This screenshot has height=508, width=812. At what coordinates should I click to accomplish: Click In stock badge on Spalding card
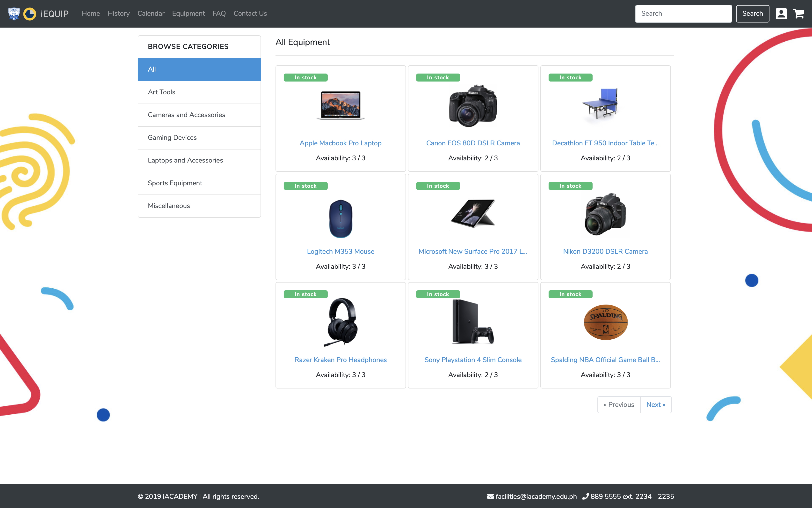click(x=570, y=294)
